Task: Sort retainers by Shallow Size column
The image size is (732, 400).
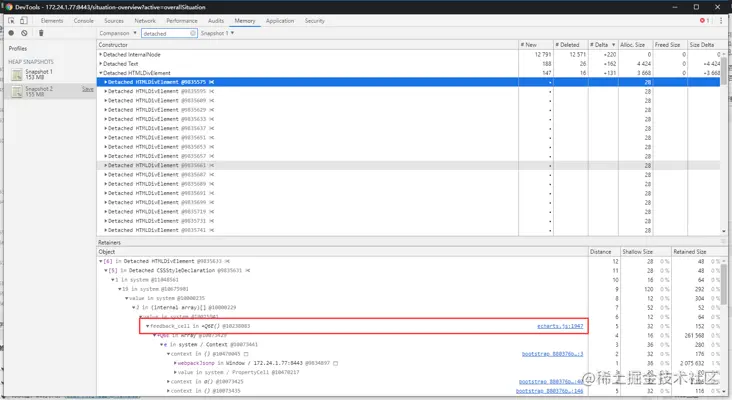Action: click(x=646, y=252)
